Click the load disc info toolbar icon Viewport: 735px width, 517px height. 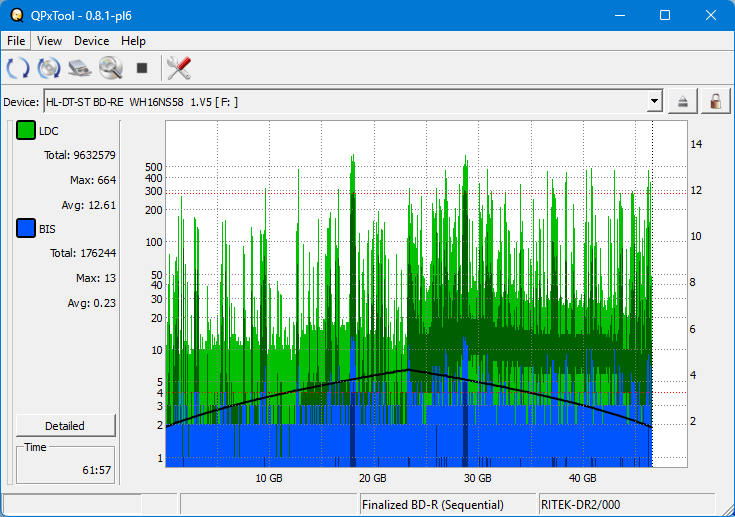(x=49, y=68)
